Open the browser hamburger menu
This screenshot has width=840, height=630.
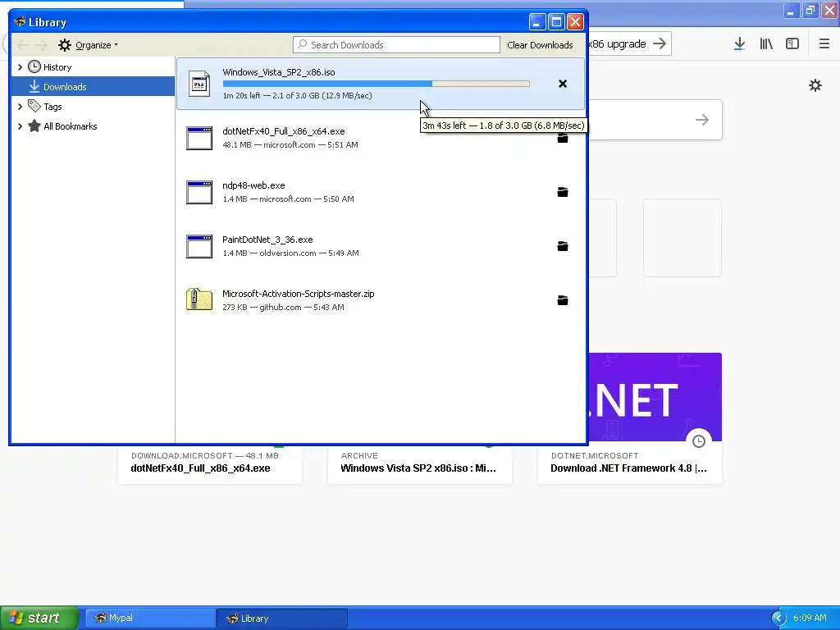click(x=824, y=44)
